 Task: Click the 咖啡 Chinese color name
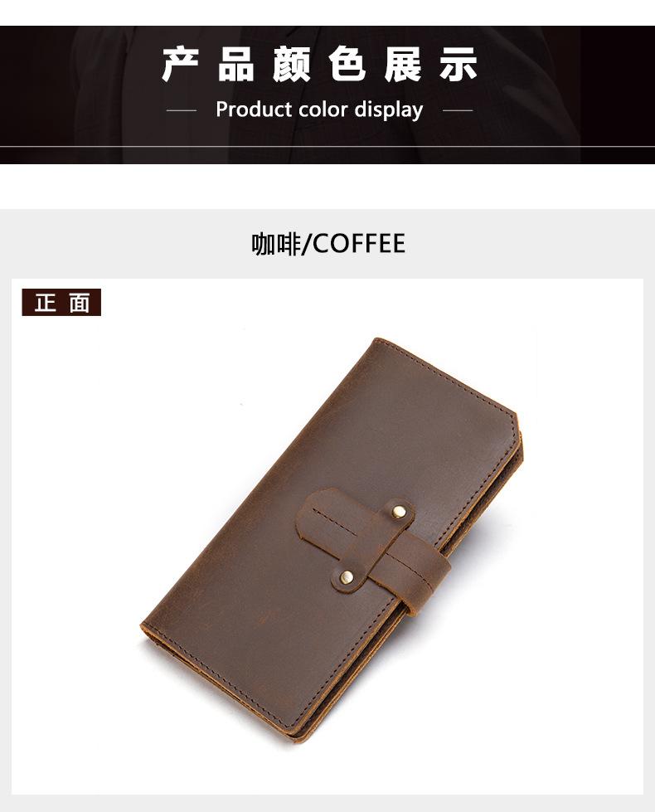(x=276, y=244)
